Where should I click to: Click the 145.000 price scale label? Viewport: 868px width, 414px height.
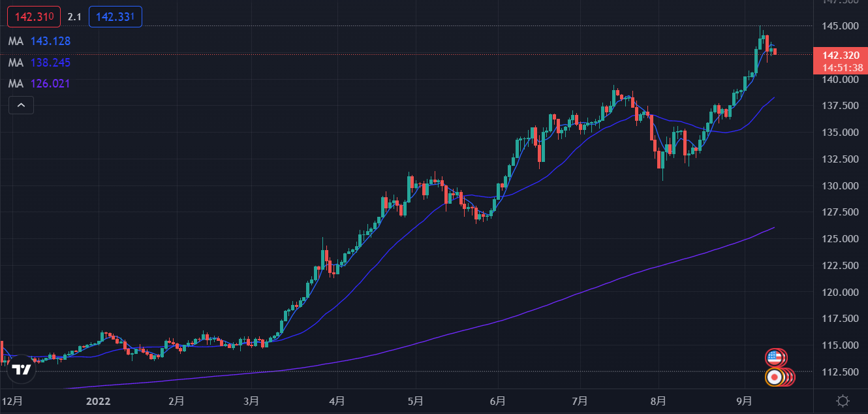pyautogui.click(x=839, y=26)
